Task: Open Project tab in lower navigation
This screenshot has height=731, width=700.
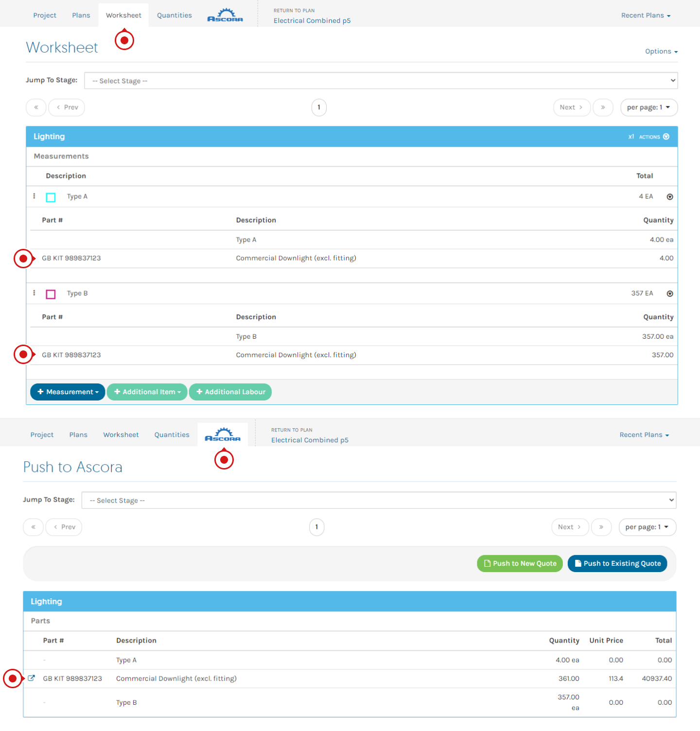Action: [42, 435]
